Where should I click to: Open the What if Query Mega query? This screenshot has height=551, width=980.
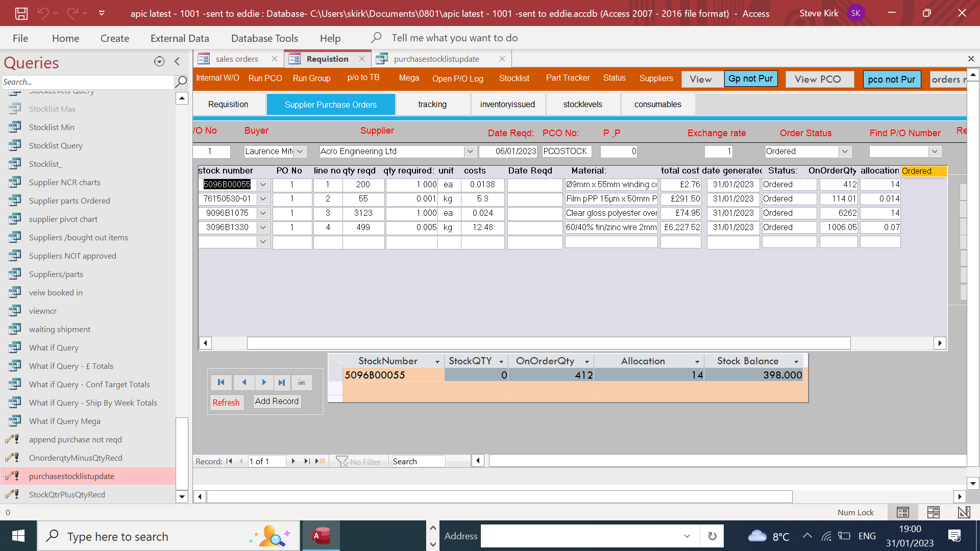(x=88, y=421)
